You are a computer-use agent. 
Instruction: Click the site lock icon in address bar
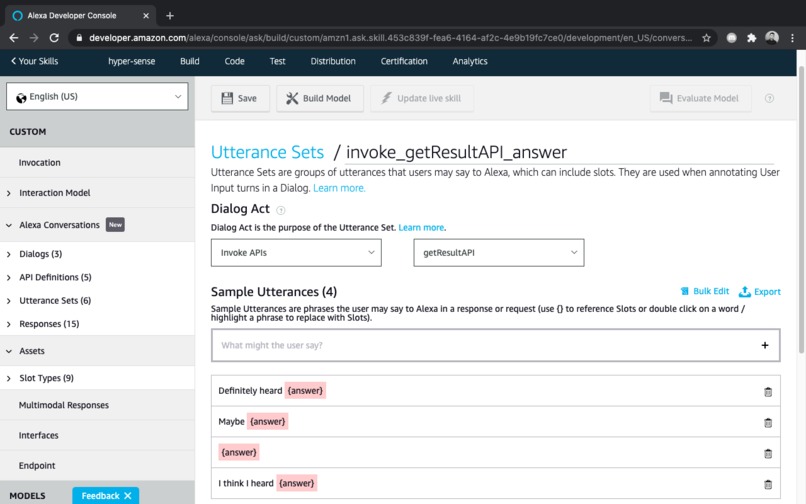(x=79, y=38)
